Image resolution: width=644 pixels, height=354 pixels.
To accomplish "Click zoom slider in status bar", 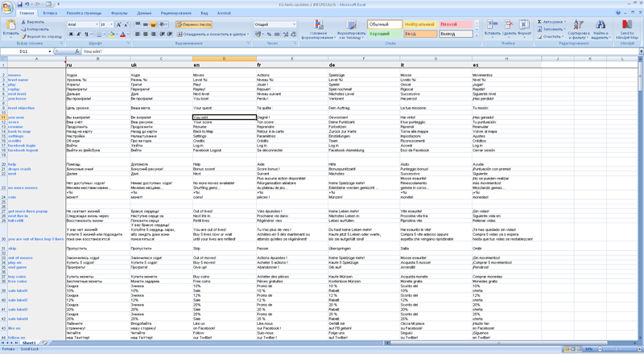I will (615, 349).
